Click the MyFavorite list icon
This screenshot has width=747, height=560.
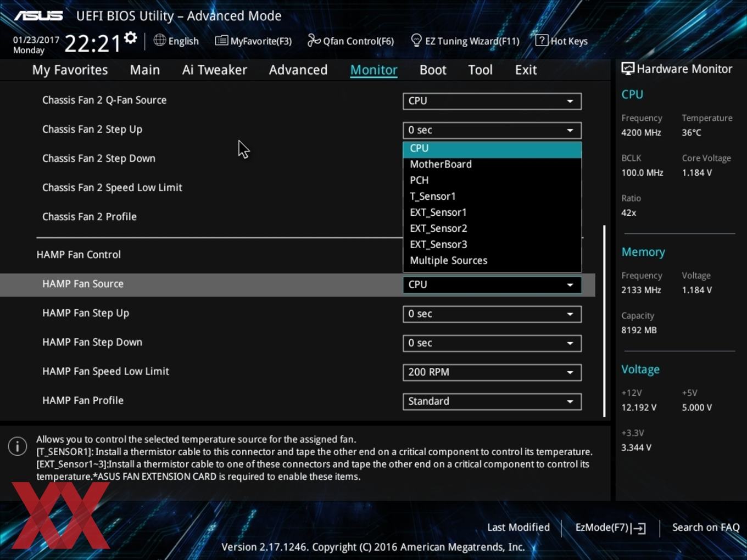[221, 41]
